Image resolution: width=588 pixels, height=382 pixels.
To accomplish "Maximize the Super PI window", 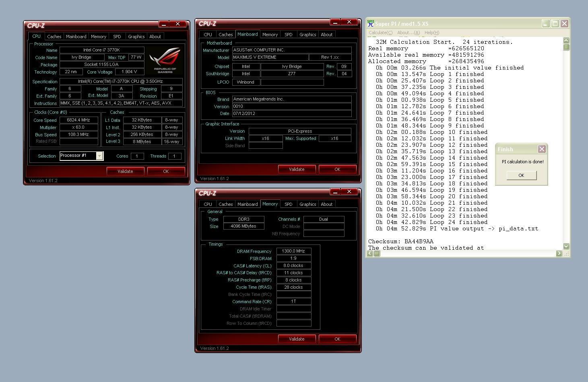I will pos(555,24).
